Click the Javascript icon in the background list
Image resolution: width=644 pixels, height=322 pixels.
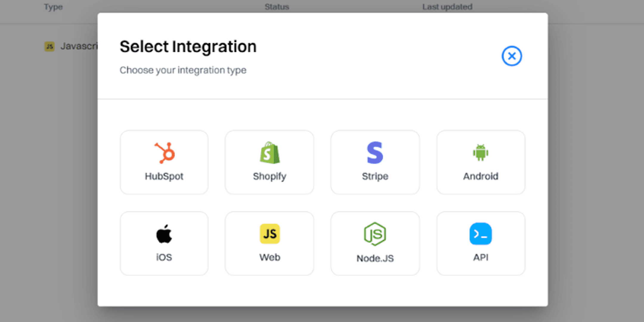click(49, 46)
